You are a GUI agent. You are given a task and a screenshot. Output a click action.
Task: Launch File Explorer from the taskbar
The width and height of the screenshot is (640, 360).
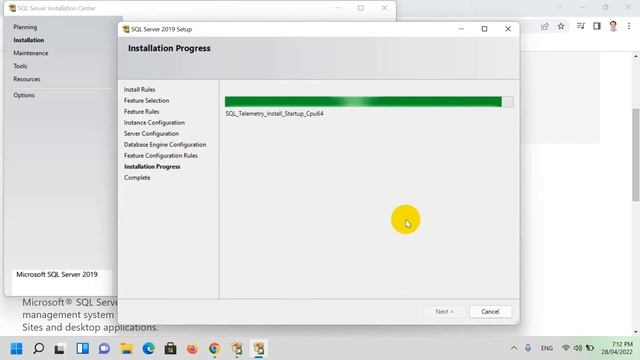[x=127, y=349]
